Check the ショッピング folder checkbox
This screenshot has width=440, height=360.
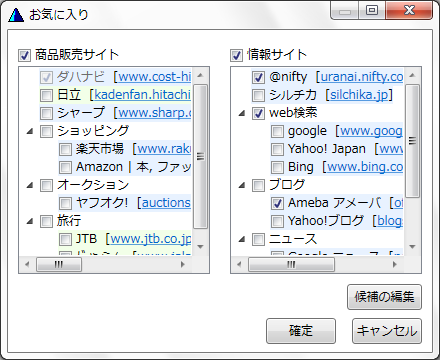(46, 131)
